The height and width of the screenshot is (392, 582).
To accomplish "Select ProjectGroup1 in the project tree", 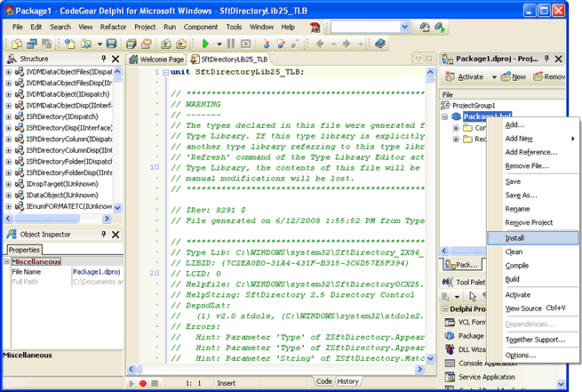I will pos(474,106).
